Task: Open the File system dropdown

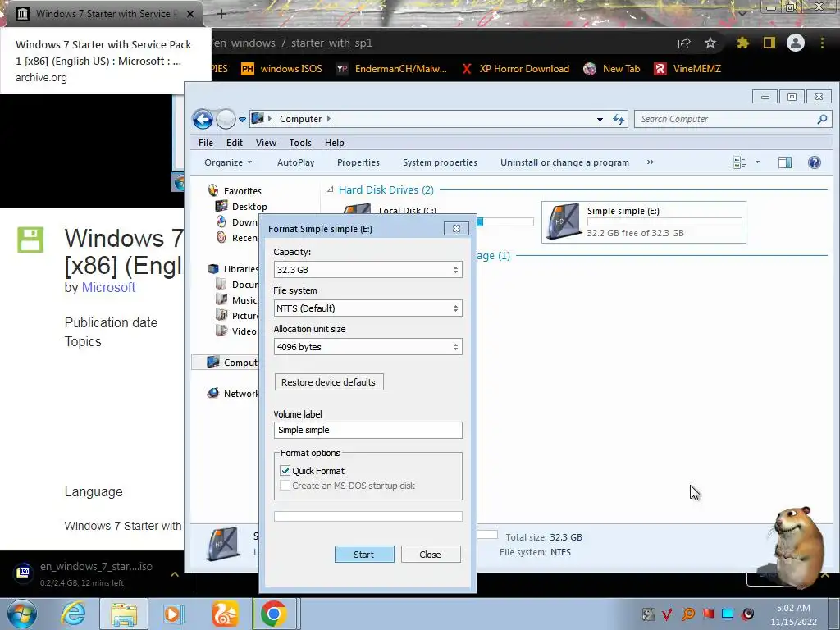Action: tap(367, 308)
